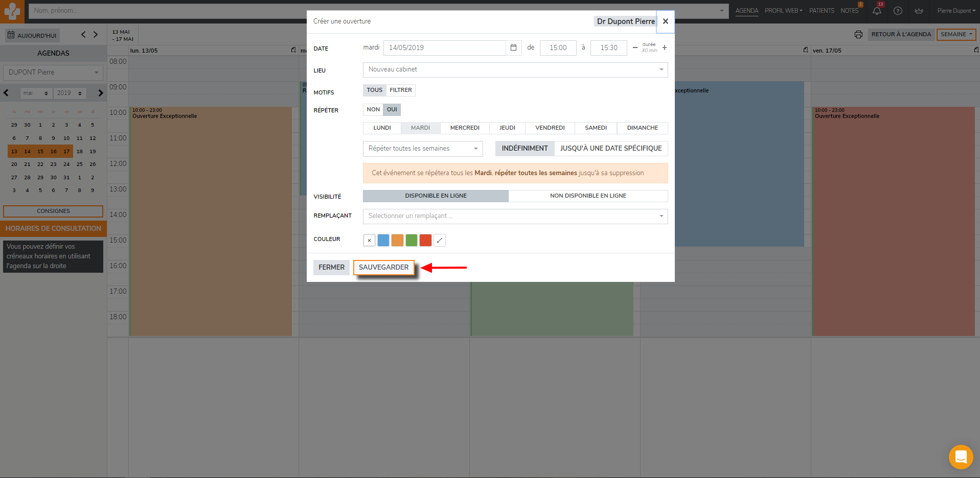
Task: Open the PROFIL WEB menu
Action: [783, 11]
